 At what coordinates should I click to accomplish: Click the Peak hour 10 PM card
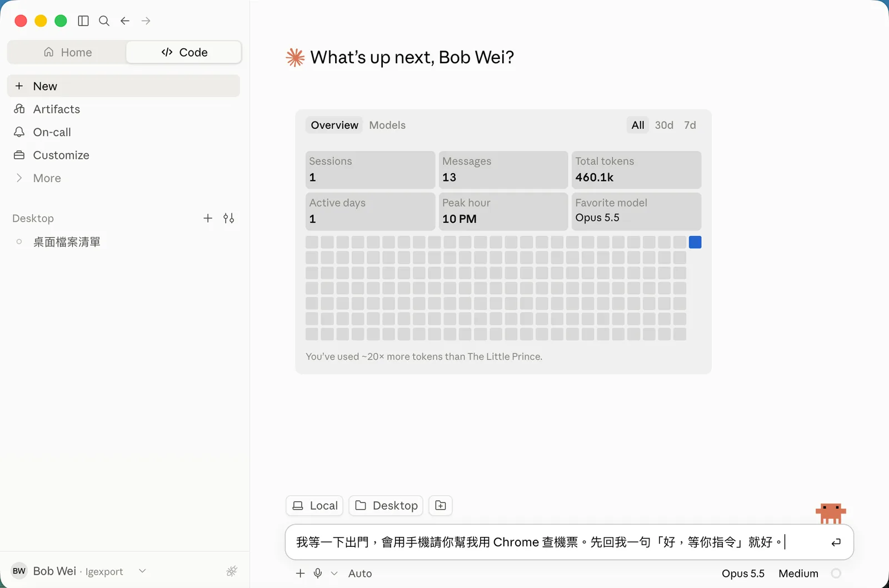(x=503, y=212)
